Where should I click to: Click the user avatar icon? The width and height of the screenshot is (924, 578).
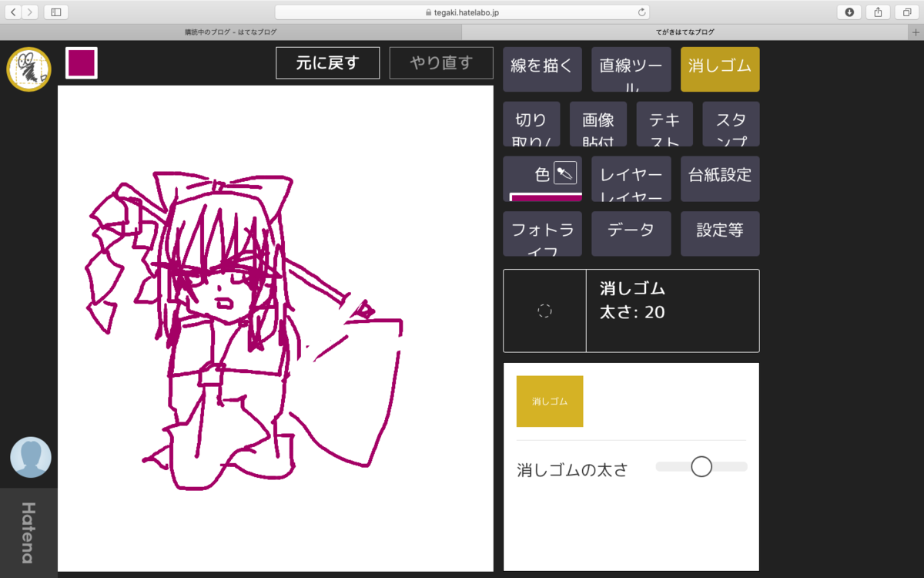31,457
